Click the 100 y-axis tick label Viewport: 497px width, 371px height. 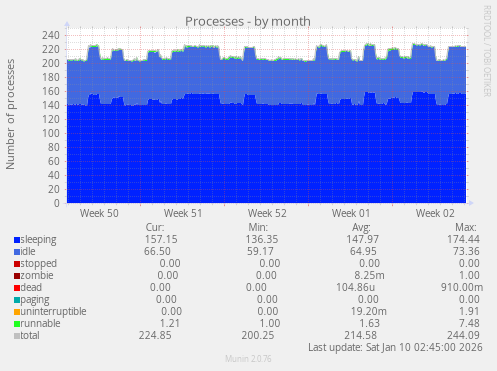coord(51,133)
